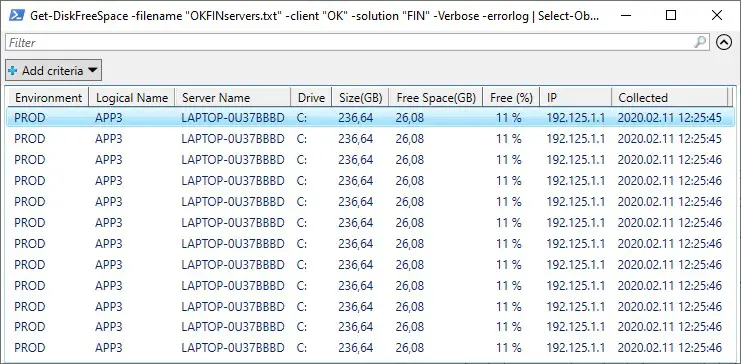Sort by the Drive column header
This screenshot has height=364, width=741.
(x=311, y=98)
